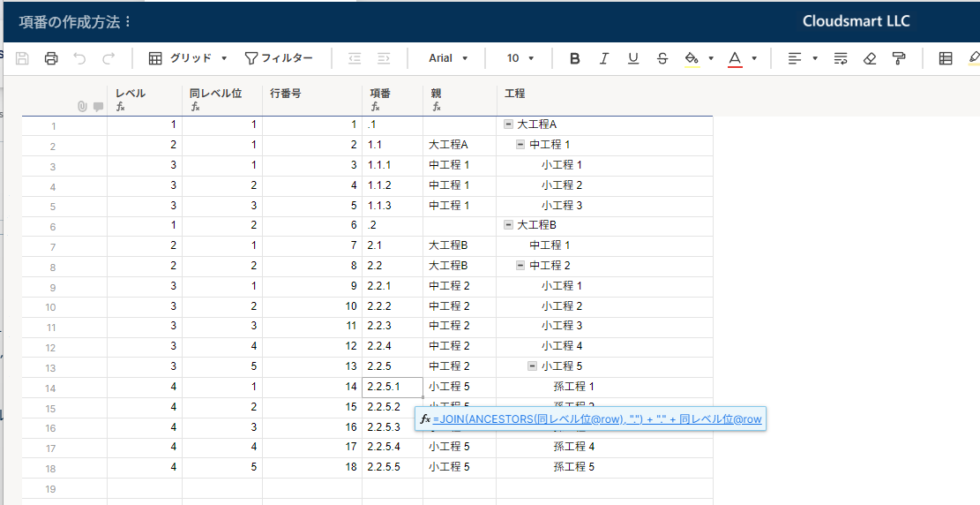Viewport: 980px width, 505px height.
Task: Select the 項番 column header
Action: coord(393,99)
